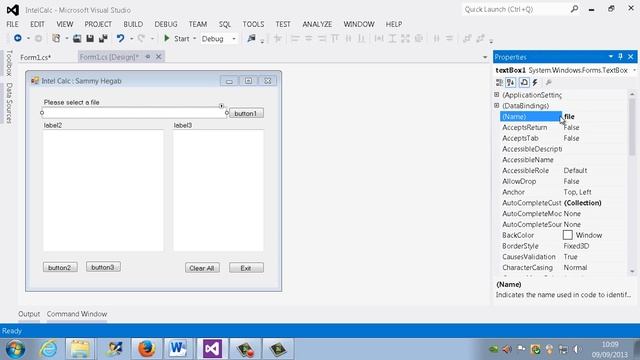
Task: Click the Align Centers layout icon
Action: (x=309, y=38)
